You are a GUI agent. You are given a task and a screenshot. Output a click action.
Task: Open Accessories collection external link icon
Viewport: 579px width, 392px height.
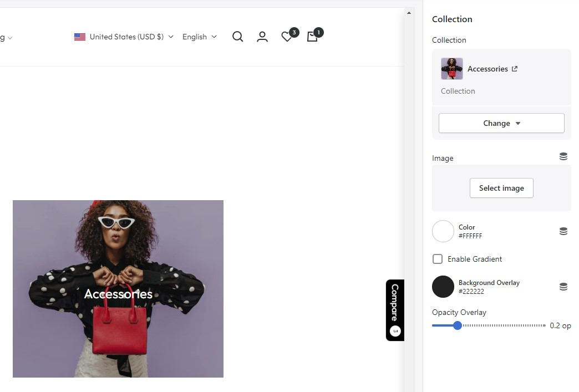(514, 69)
